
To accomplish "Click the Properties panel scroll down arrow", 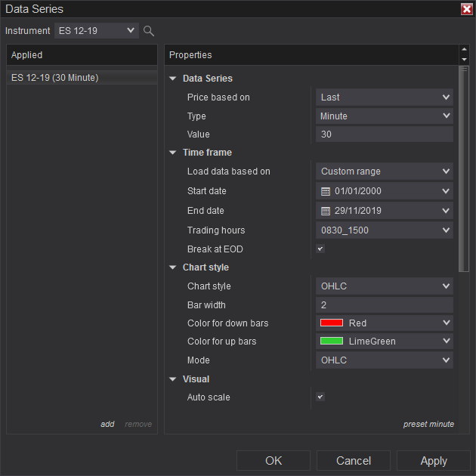I will (x=464, y=60).
